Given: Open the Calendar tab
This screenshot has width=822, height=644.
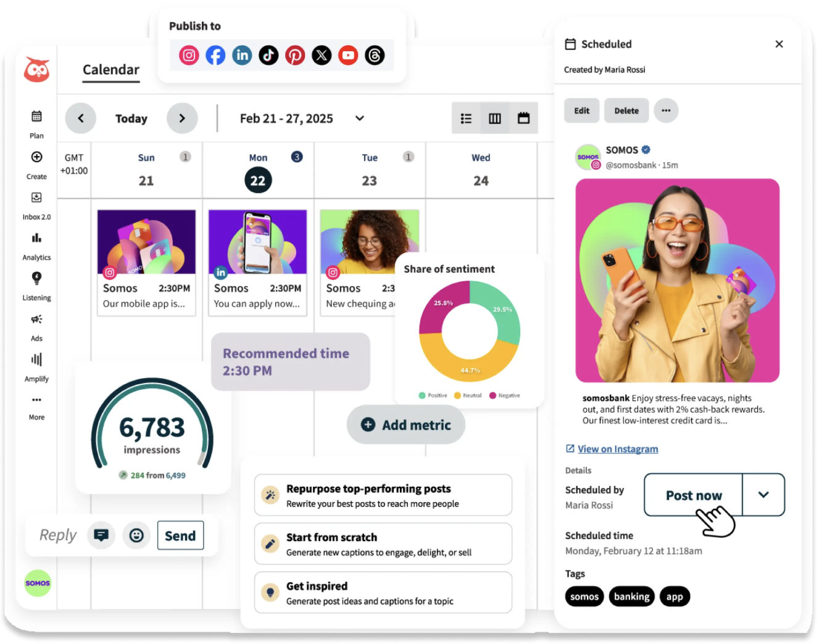Looking at the screenshot, I should point(111,70).
